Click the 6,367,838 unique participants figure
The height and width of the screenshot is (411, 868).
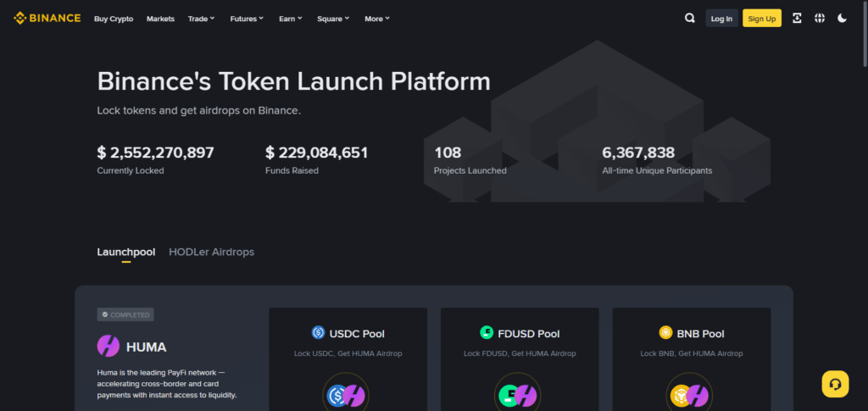point(638,153)
